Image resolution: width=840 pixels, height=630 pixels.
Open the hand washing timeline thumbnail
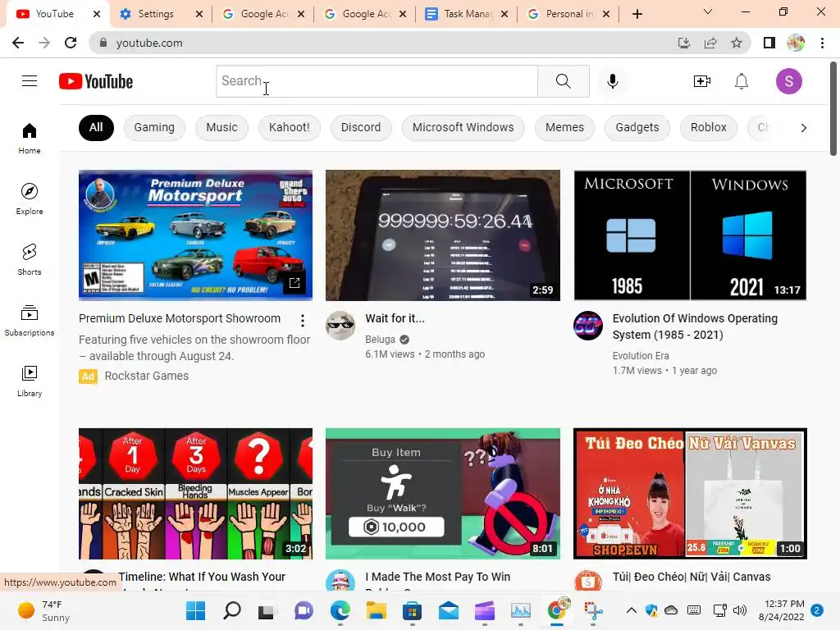195,493
